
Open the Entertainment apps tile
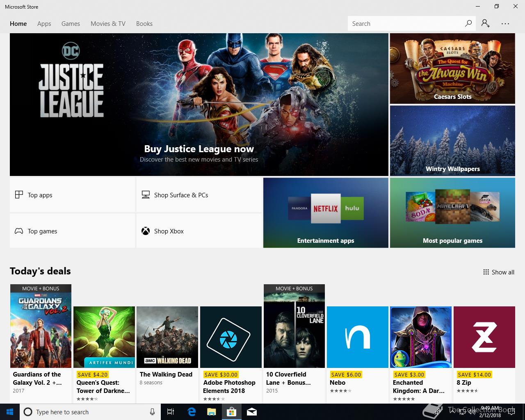tap(326, 212)
